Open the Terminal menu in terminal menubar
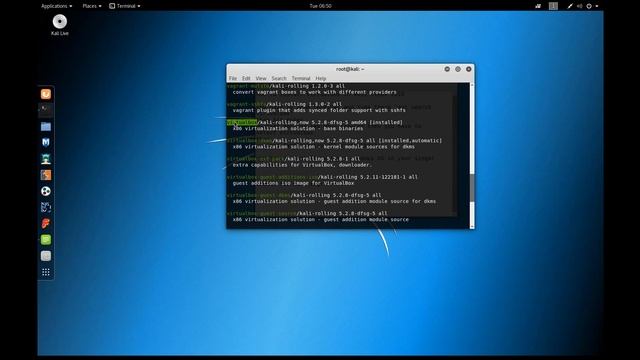The width and height of the screenshot is (640, 360). (301, 78)
